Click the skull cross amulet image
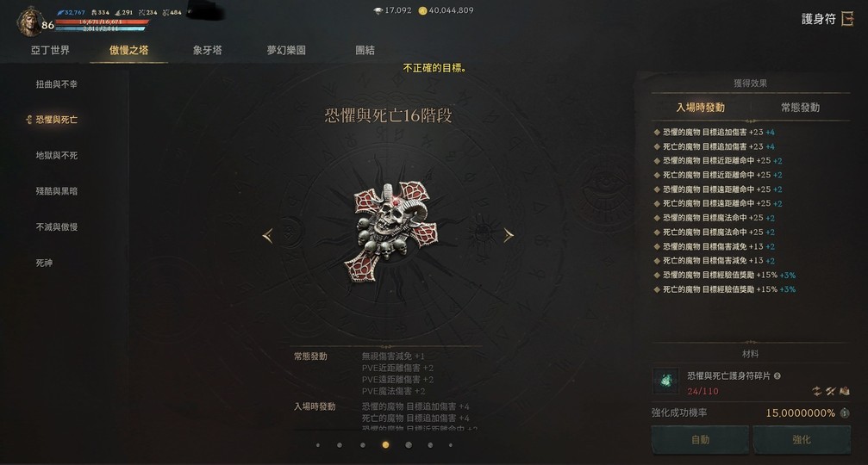The height and width of the screenshot is (465, 868). click(390, 231)
